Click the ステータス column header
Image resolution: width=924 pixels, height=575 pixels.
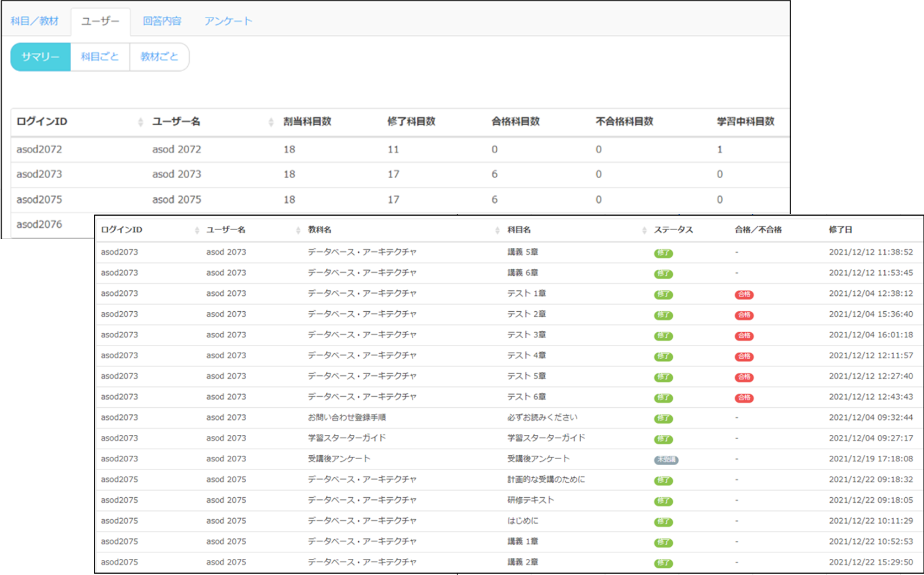(x=673, y=230)
